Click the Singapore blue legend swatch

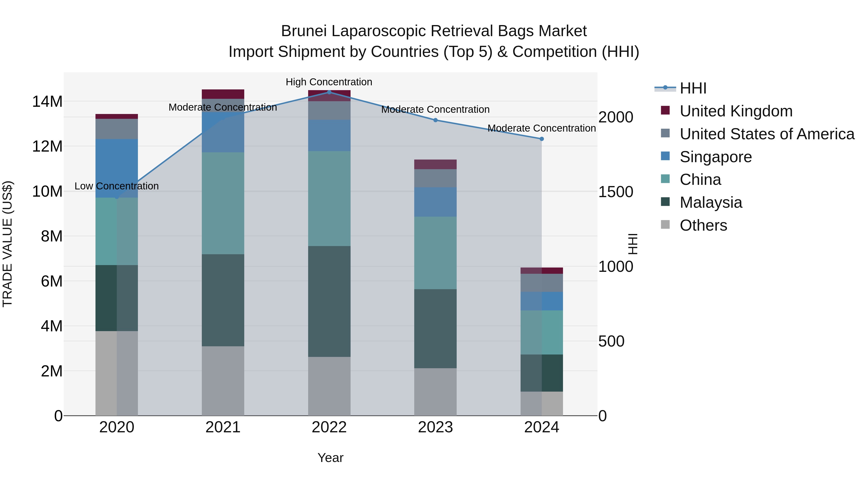(x=665, y=156)
